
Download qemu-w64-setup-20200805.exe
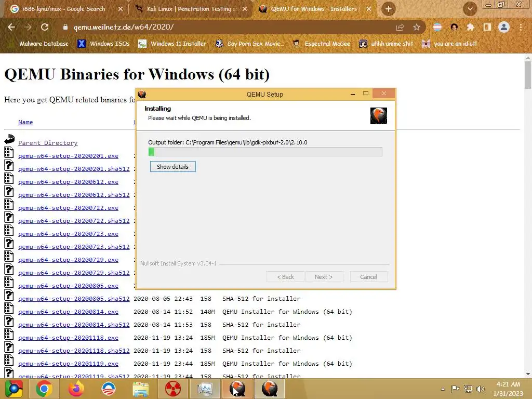[x=68, y=286]
